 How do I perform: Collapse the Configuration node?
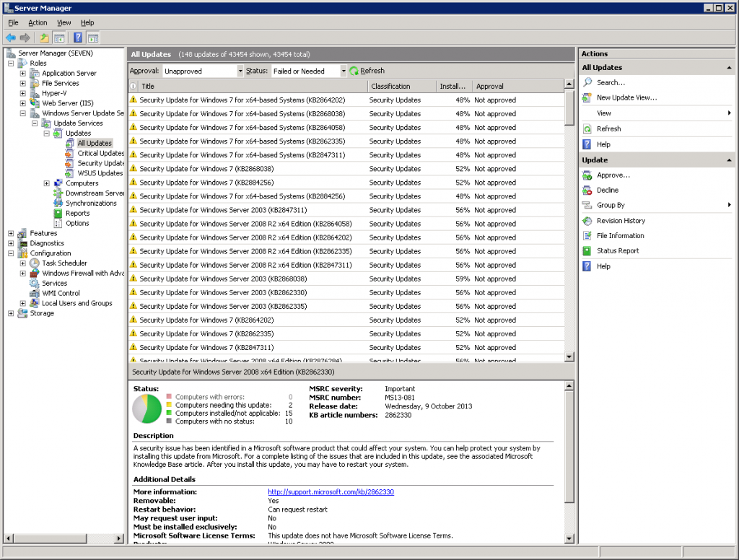(x=11, y=253)
